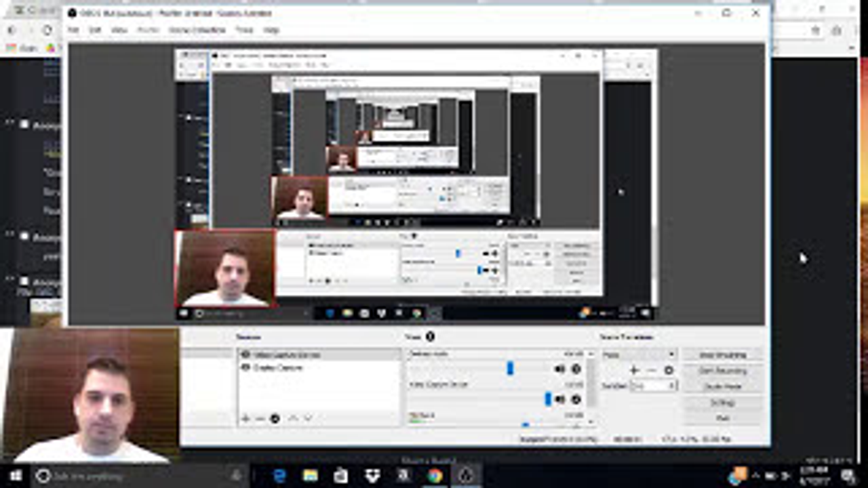
Task: Open the scene transition type dropdown
Action: pyautogui.click(x=639, y=354)
